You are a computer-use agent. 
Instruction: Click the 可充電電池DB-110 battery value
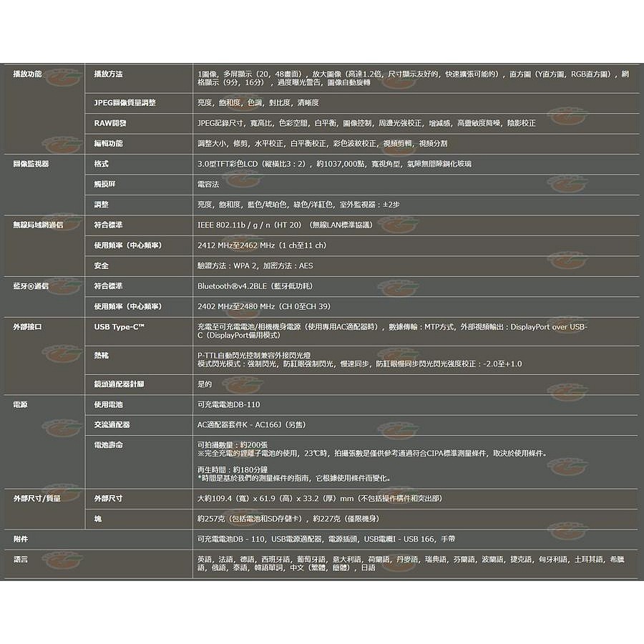click(x=228, y=404)
